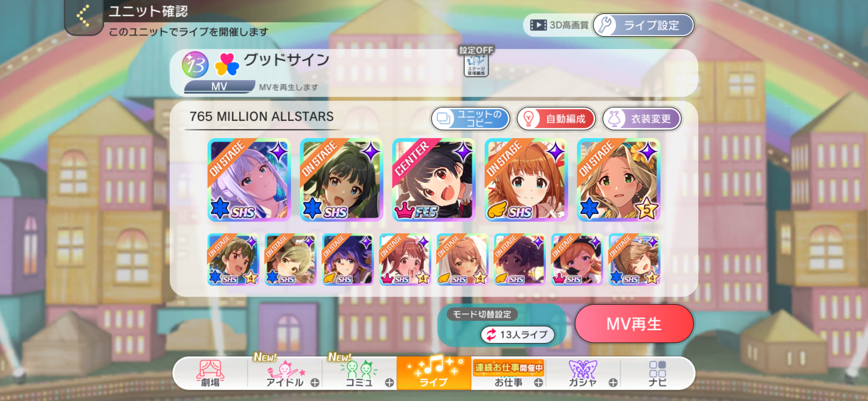Viewport: 868px width, 401px height.
Task: Open 劇場 theater tab
Action: point(210,374)
